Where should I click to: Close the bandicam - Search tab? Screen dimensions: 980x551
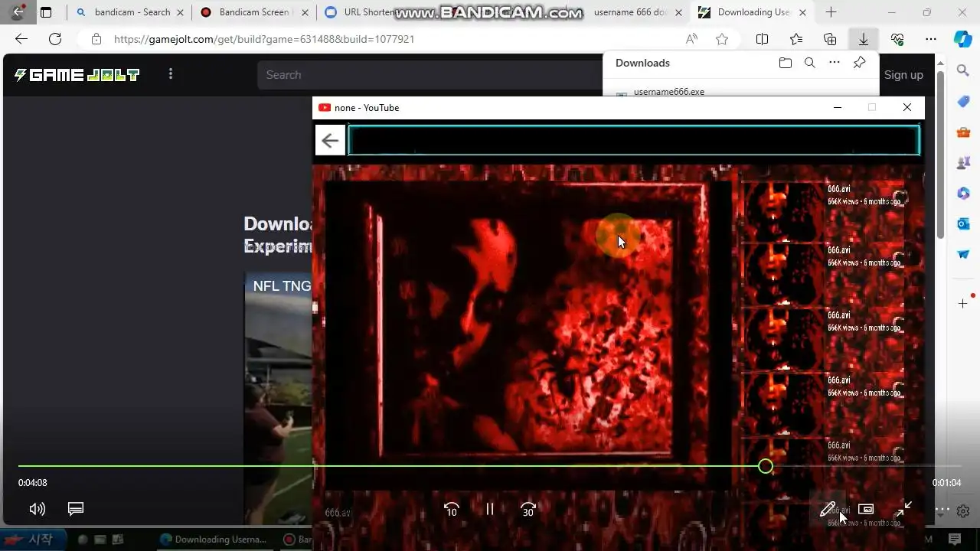pos(180,12)
